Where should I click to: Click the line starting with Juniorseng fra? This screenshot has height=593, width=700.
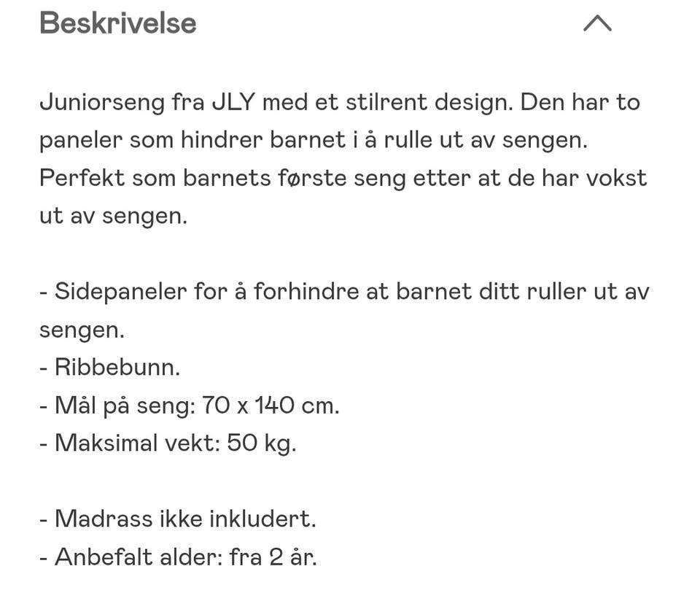(x=340, y=103)
